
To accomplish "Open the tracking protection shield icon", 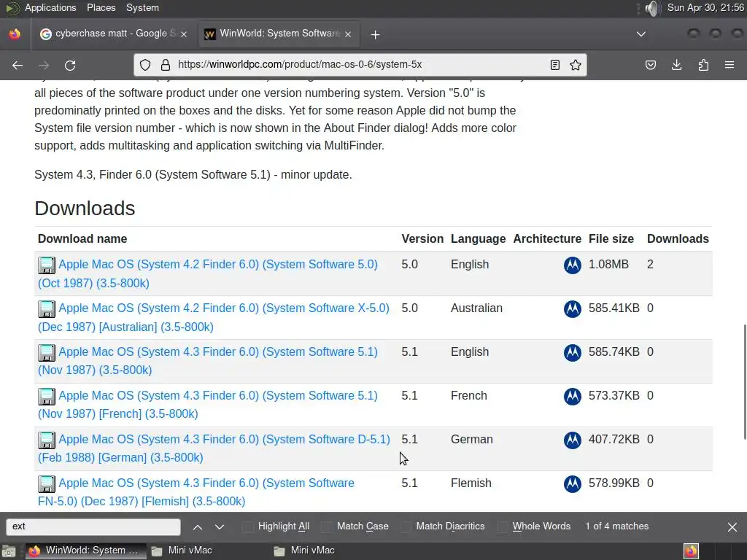I will tap(145, 65).
